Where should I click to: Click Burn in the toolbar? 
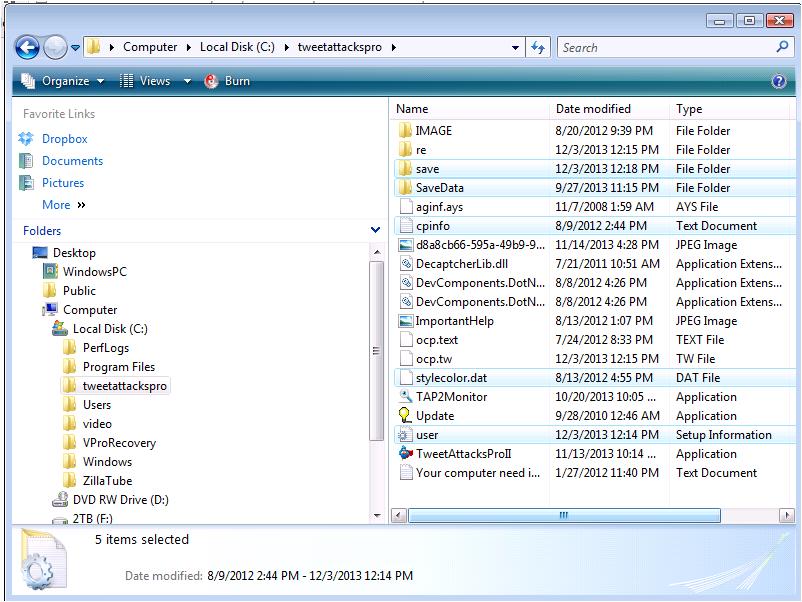click(227, 81)
